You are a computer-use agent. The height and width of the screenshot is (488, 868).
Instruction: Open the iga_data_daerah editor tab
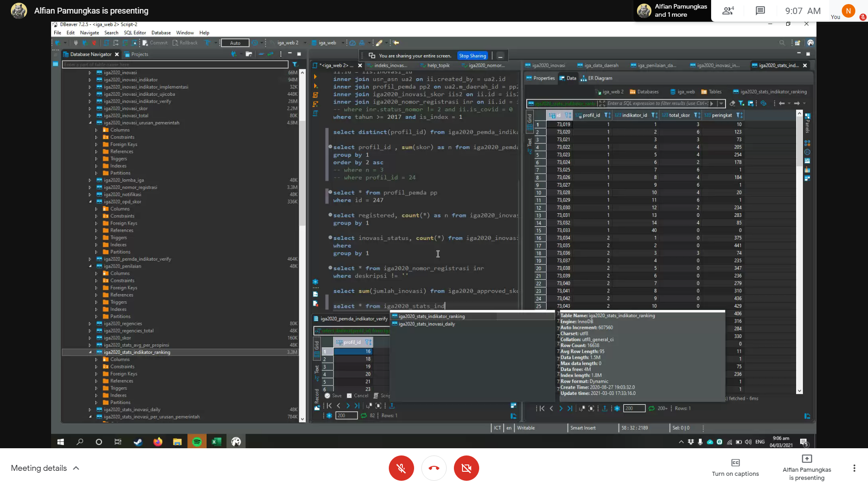pyautogui.click(x=601, y=66)
